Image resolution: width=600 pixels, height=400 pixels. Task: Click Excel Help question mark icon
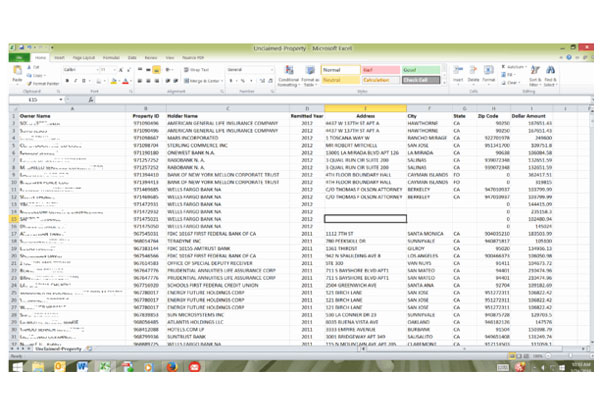click(569, 57)
